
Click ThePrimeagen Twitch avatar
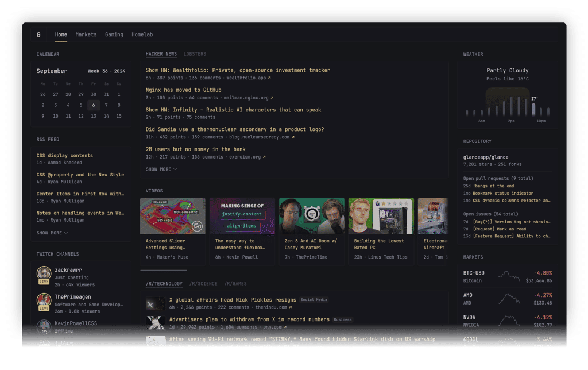[44, 300]
